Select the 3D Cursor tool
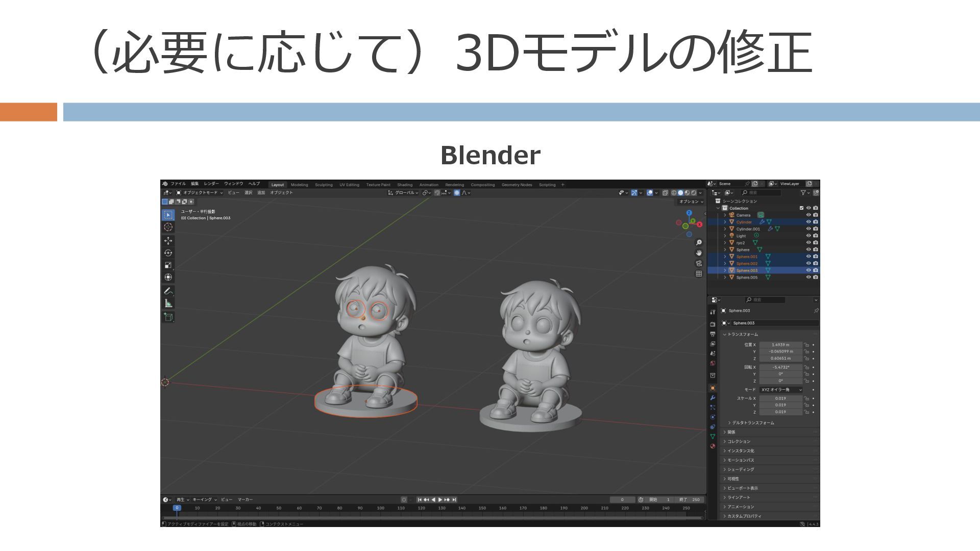The image size is (980, 551). pyautogui.click(x=168, y=227)
